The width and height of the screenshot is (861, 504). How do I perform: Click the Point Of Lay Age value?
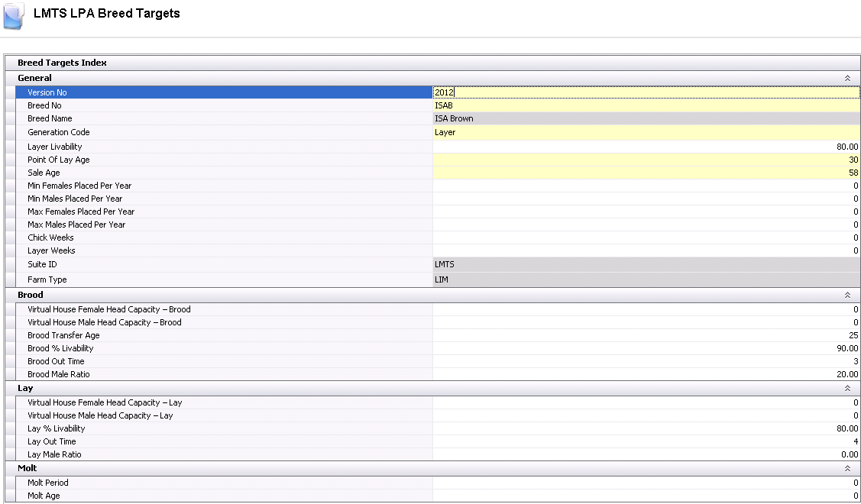click(x=646, y=160)
